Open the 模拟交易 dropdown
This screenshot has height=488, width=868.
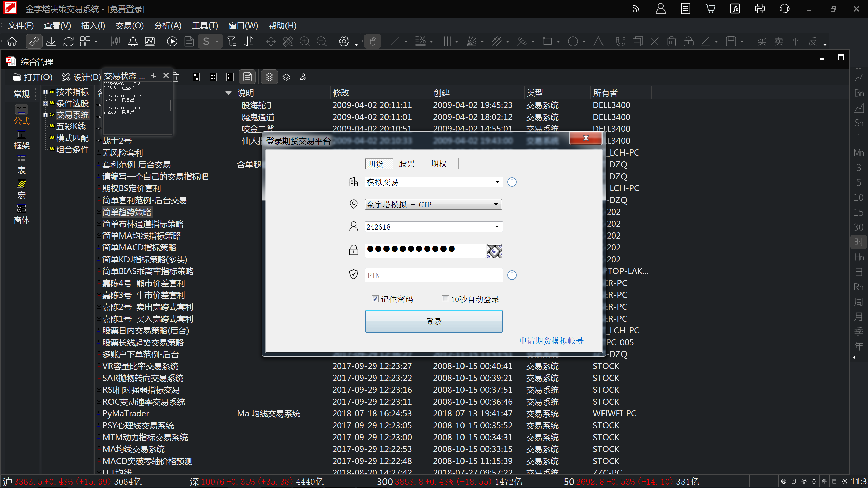[497, 182]
